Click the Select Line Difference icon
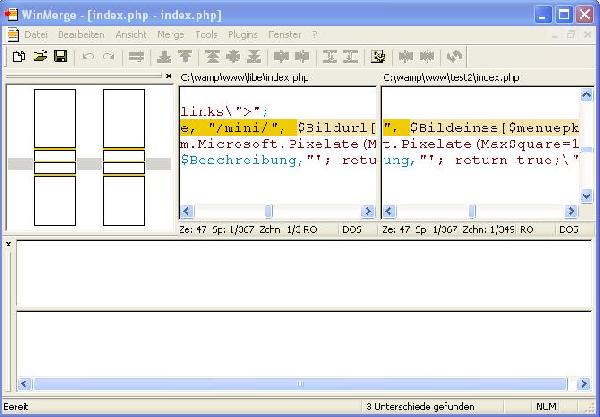Viewport: 600px width, 417px height. point(136,57)
